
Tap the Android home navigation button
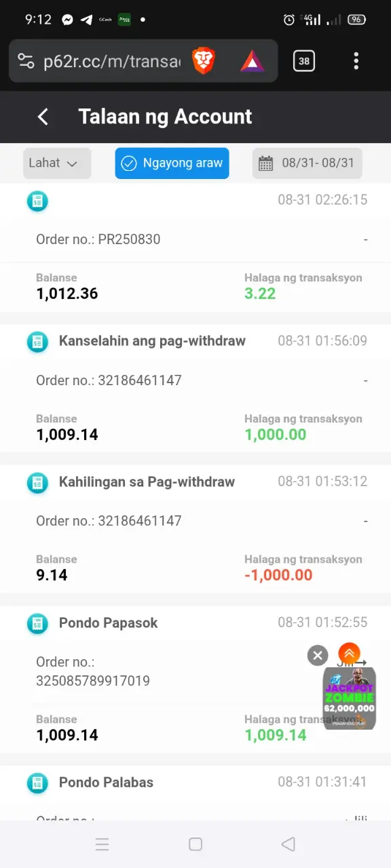coord(195,844)
